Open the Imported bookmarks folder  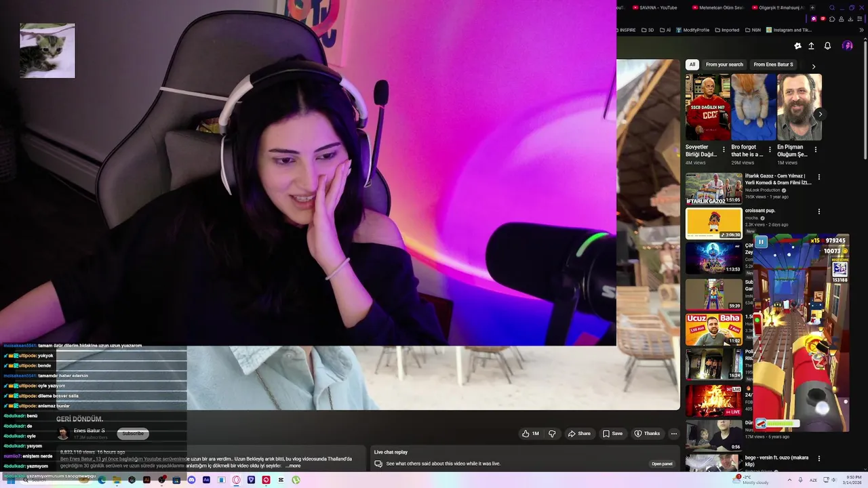pos(727,30)
